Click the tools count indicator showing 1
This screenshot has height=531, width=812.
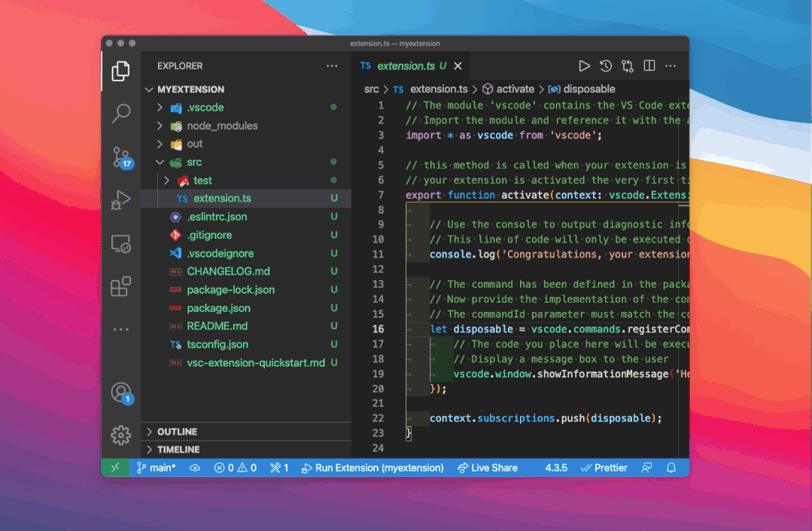[279, 468]
